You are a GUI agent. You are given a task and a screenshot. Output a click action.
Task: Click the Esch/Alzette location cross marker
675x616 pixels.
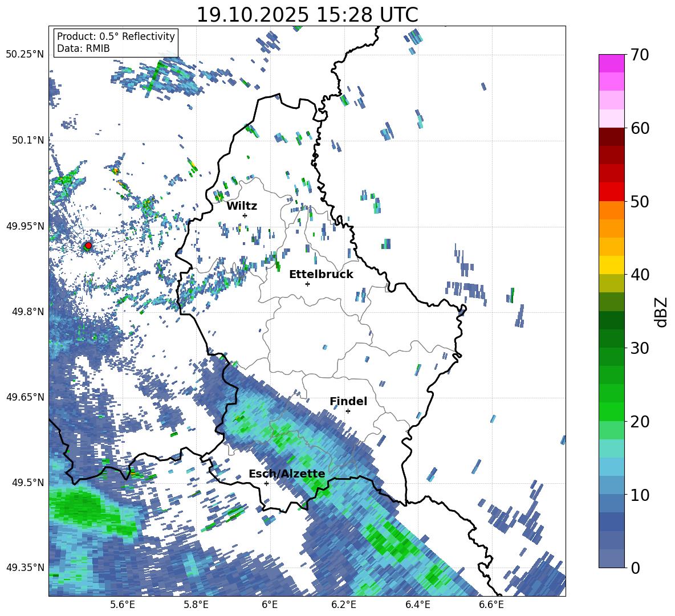point(266,483)
